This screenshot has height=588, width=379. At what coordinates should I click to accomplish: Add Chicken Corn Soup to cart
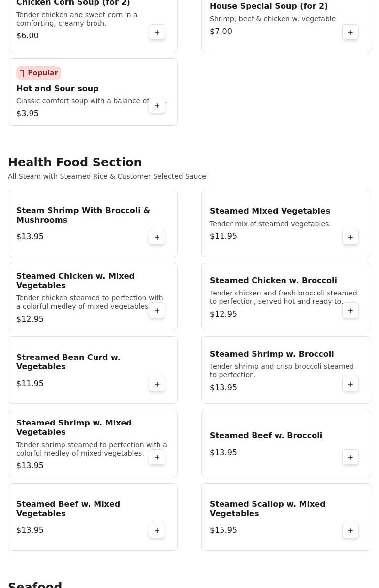click(x=157, y=33)
